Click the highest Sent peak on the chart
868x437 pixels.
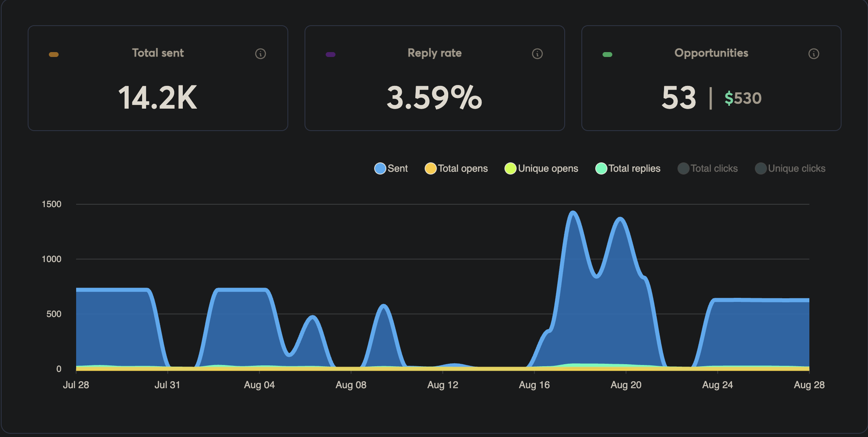[x=573, y=213]
